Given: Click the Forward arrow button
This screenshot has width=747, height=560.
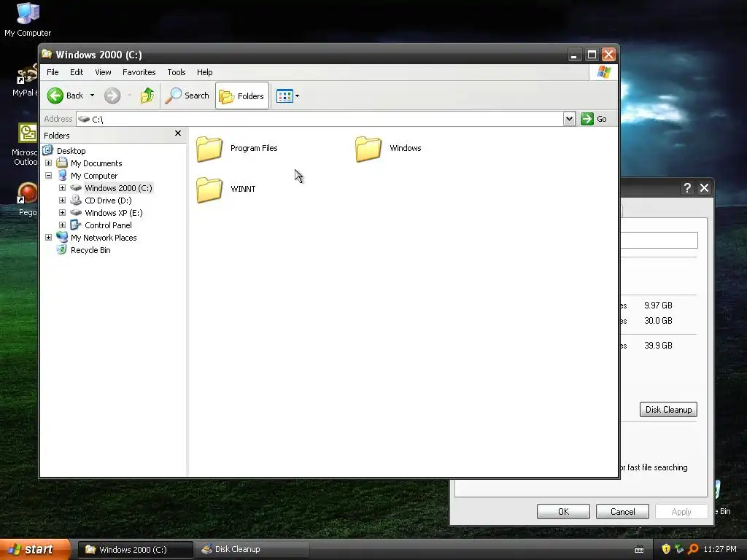Looking at the screenshot, I should coord(112,96).
